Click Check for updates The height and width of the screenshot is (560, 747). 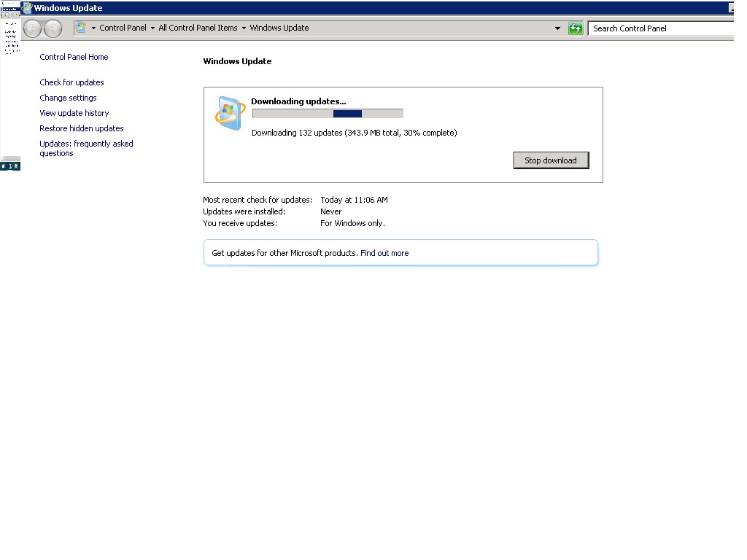[71, 82]
